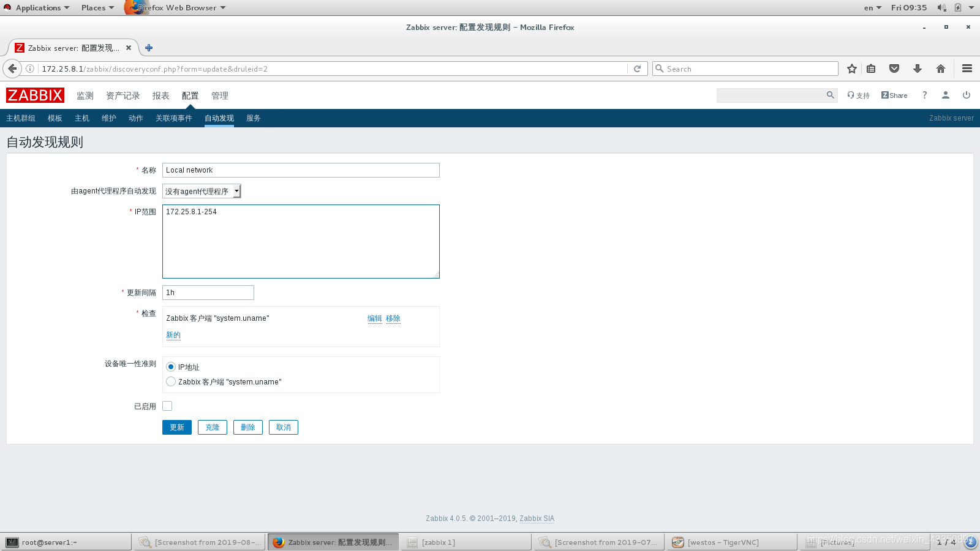Open the bookmarks list icon
The height and width of the screenshot is (551, 980).
pyautogui.click(x=871, y=69)
